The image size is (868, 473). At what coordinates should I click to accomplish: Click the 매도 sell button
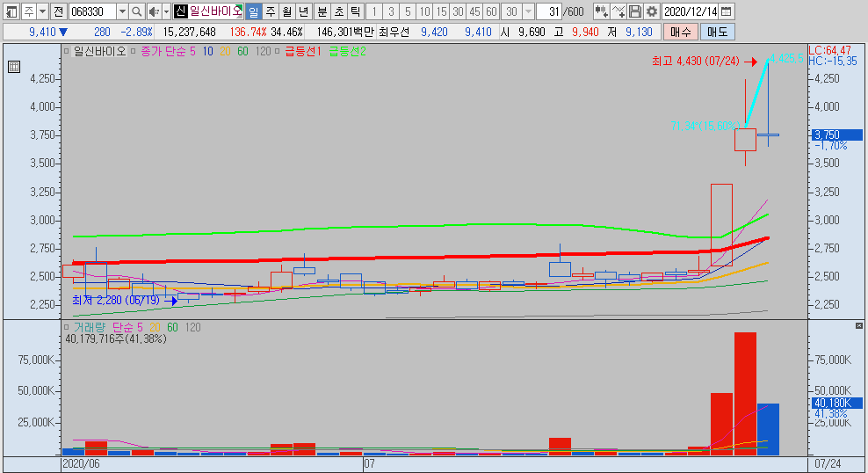(717, 33)
